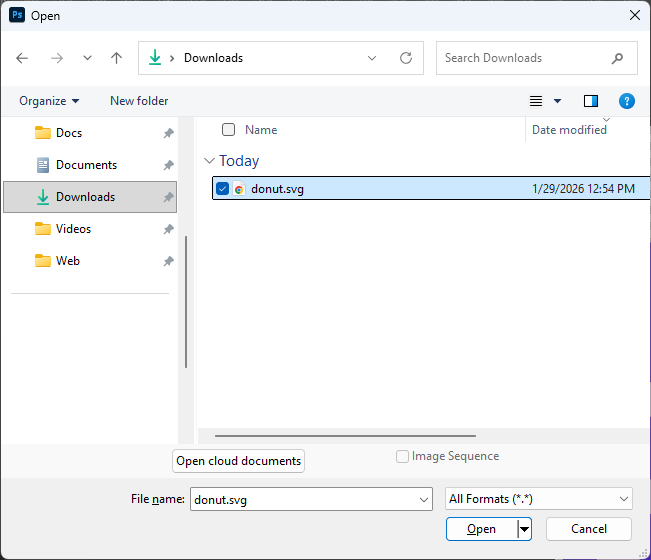Toggle the select-all checkbox in header
The width and height of the screenshot is (651, 560).
pos(229,130)
